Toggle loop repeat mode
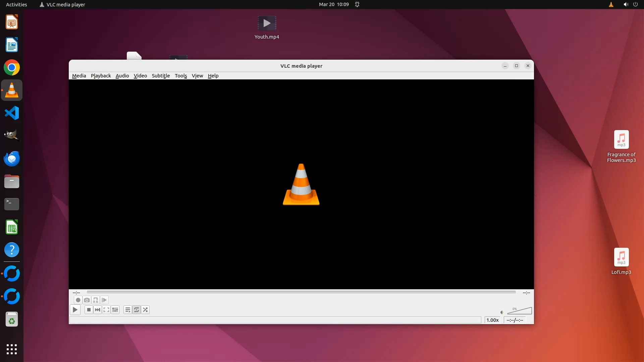Viewport: 644px width, 362px height. (137, 310)
